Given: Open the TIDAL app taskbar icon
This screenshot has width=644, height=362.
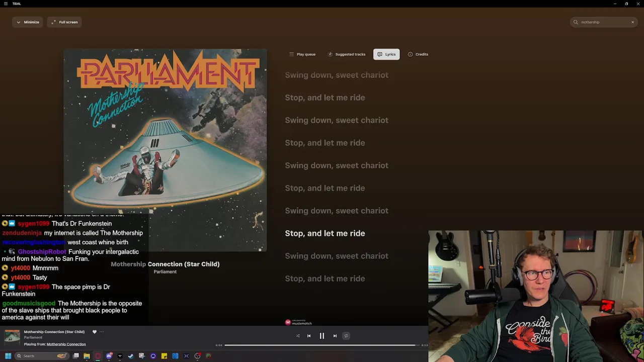Looking at the screenshot, I should point(120,356).
